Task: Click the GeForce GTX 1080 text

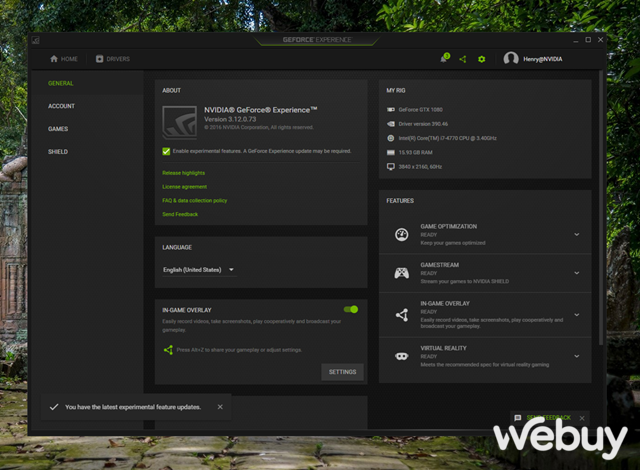Action: coord(420,110)
